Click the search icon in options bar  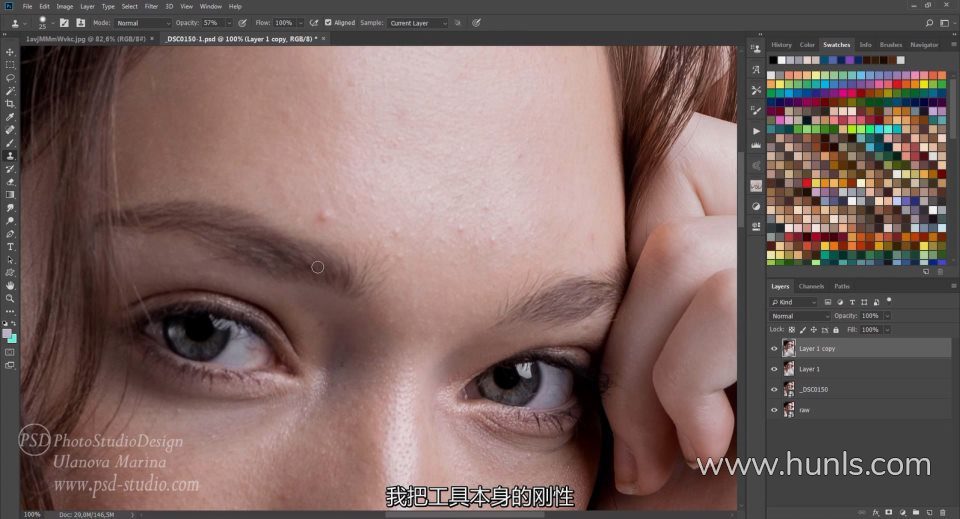[929, 23]
